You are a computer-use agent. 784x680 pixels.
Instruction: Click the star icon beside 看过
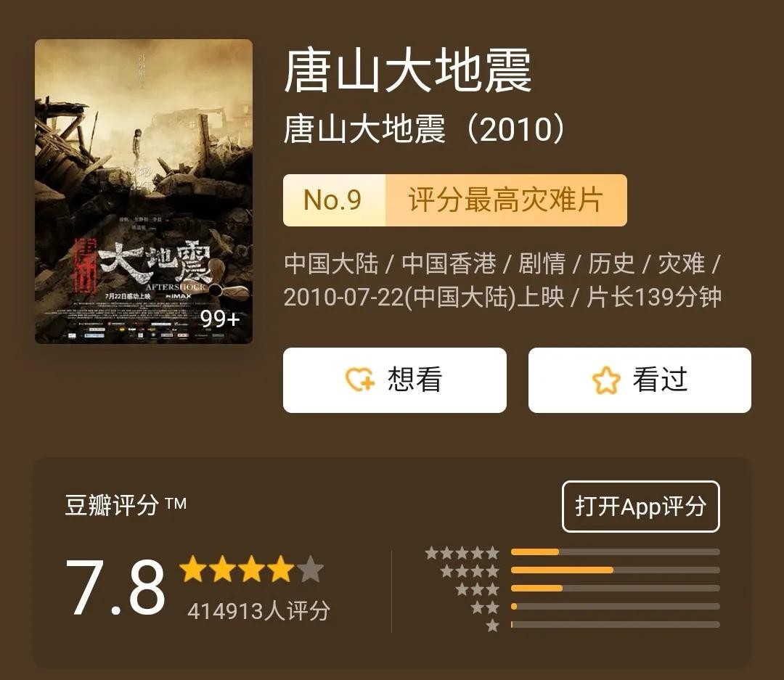point(606,380)
